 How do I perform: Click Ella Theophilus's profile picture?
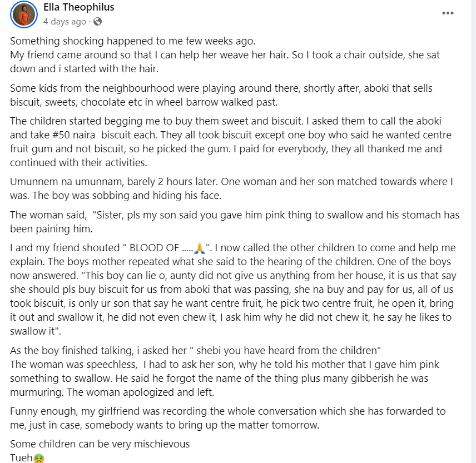point(24,15)
